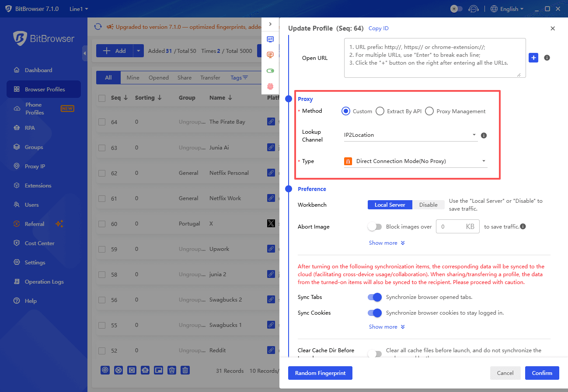The image size is (568, 392).
Task: Collapse the left sidebar with arrow handle
Action: coord(84,53)
